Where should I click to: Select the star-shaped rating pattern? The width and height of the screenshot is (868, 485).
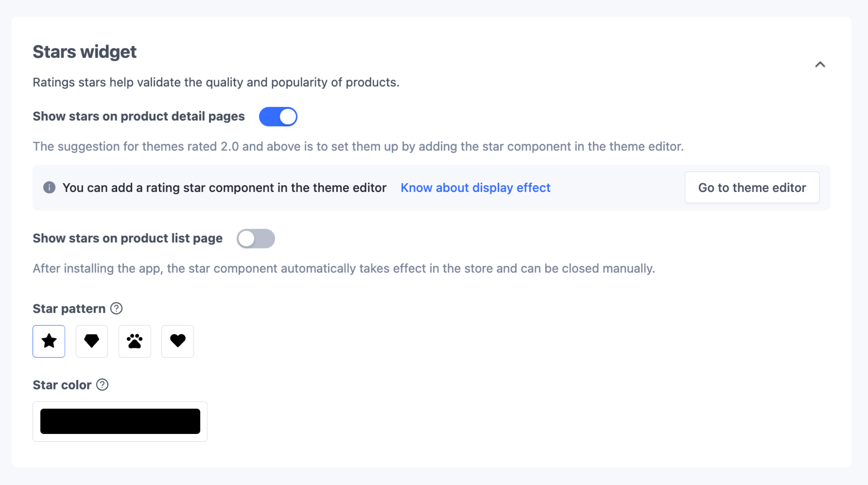coord(49,341)
